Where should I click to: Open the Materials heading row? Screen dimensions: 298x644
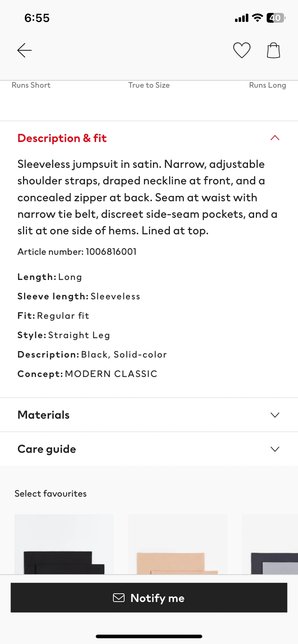click(x=44, y=415)
